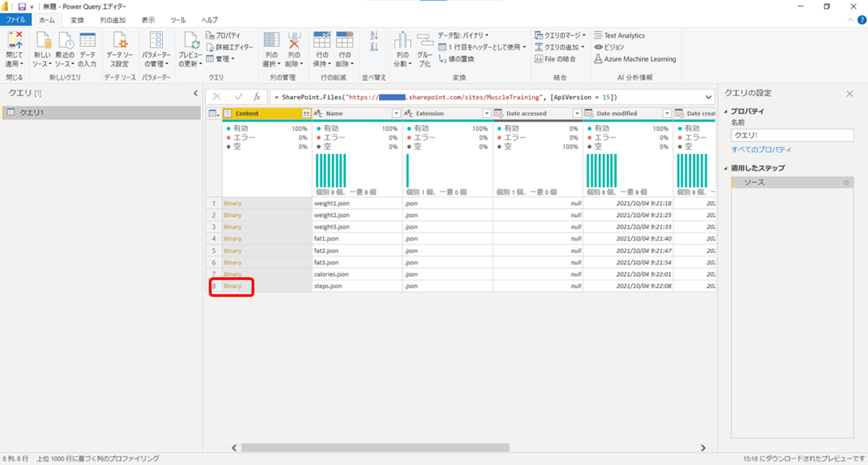Collapse the Properties (プロパティ) section
The width and height of the screenshot is (868, 465).
(726, 111)
